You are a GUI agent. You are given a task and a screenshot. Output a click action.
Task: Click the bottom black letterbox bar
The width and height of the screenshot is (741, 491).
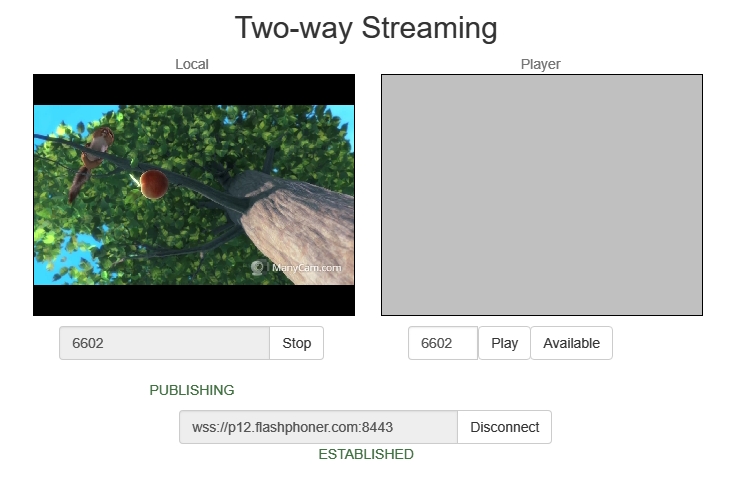point(194,300)
